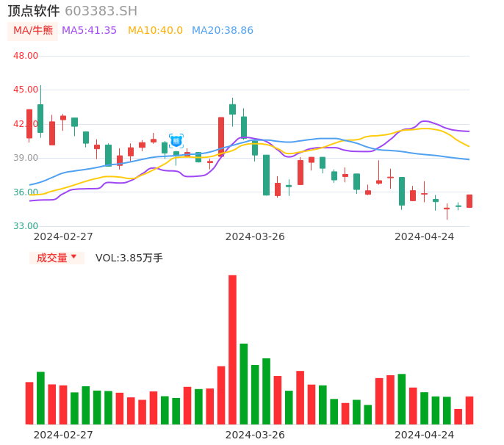Click the rightmost red volume bar
504x445 pixels.
469,410
